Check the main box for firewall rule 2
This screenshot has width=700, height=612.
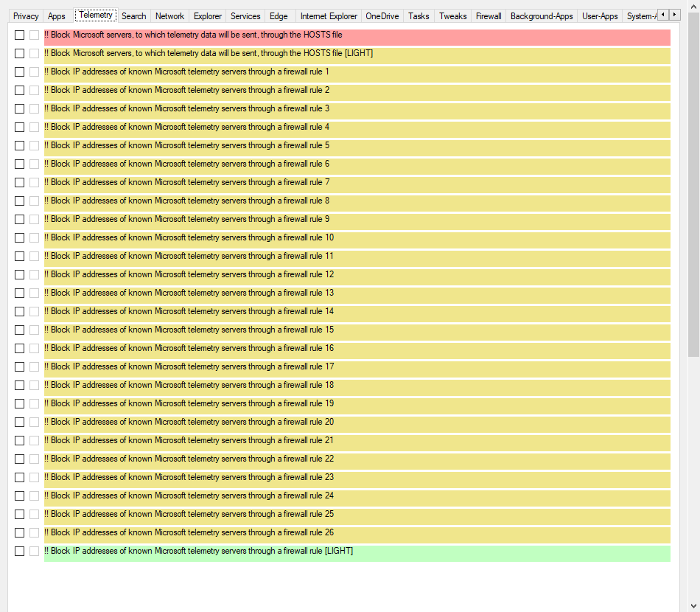(x=20, y=90)
